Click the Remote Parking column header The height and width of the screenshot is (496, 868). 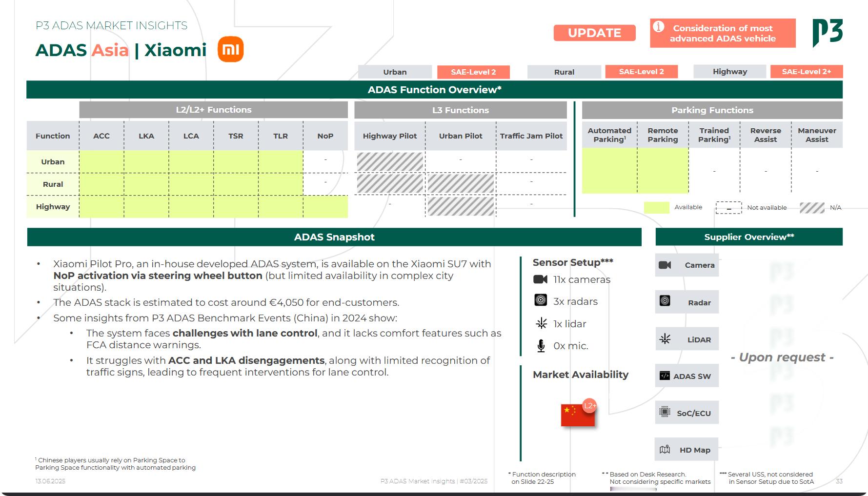[x=663, y=135]
